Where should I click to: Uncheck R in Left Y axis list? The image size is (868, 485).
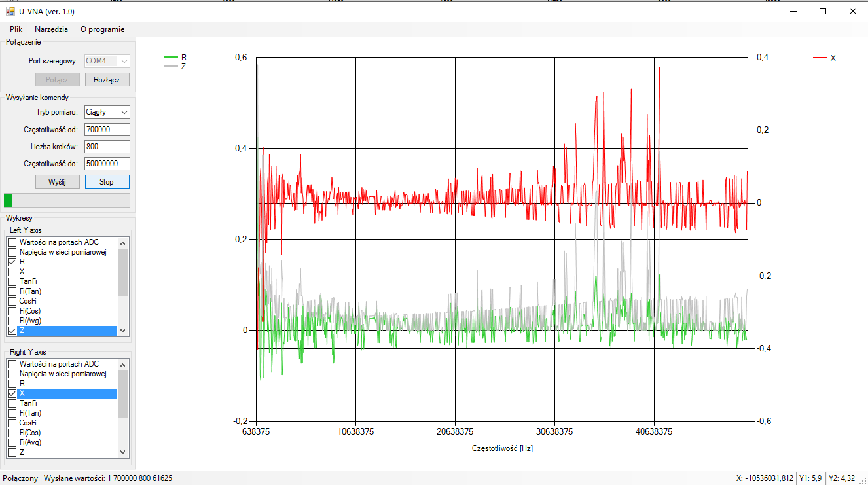pyautogui.click(x=12, y=262)
